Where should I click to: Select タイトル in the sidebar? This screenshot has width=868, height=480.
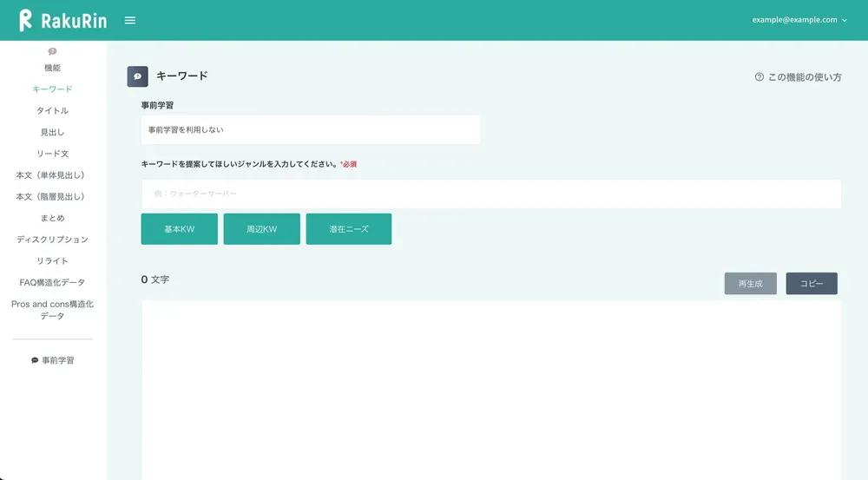click(52, 111)
